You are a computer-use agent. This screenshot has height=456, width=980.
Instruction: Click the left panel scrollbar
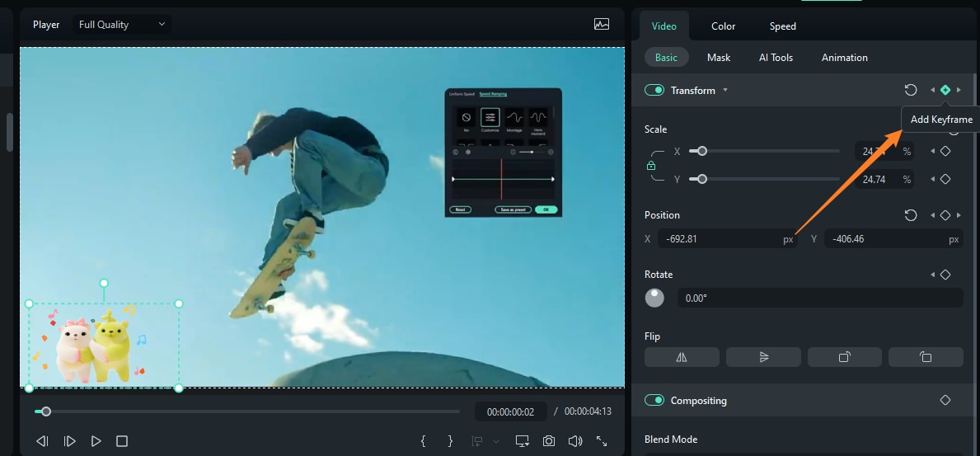click(x=9, y=131)
